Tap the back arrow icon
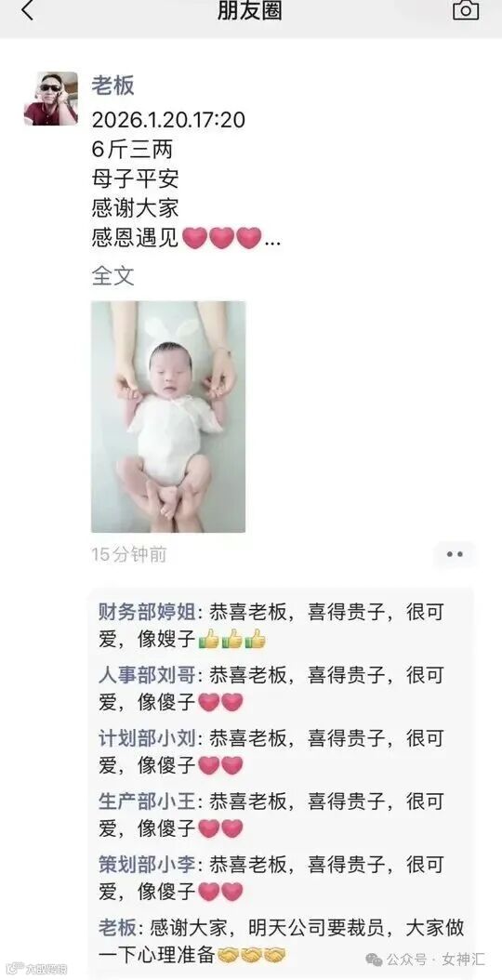Image resolution: width=502 pixels, height=980 pixels. click(28, 10)
